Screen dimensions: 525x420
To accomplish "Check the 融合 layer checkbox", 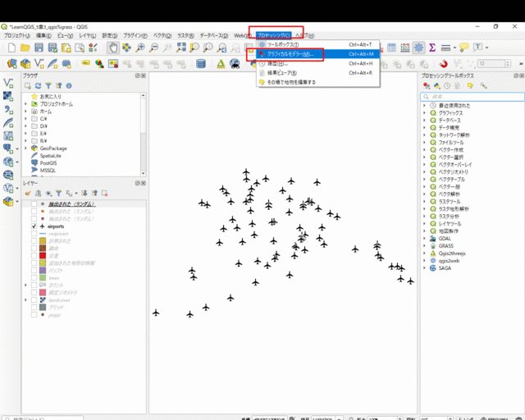I will tap(34, 249).
